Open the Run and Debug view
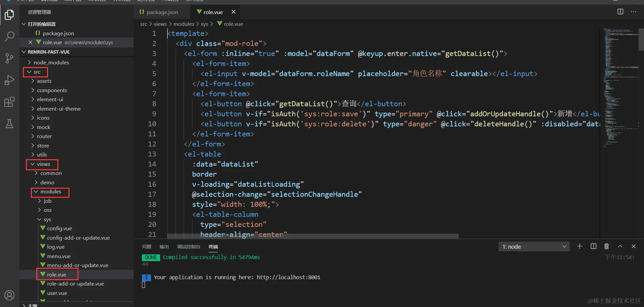 pyautogui.click(x=9, y=80)
